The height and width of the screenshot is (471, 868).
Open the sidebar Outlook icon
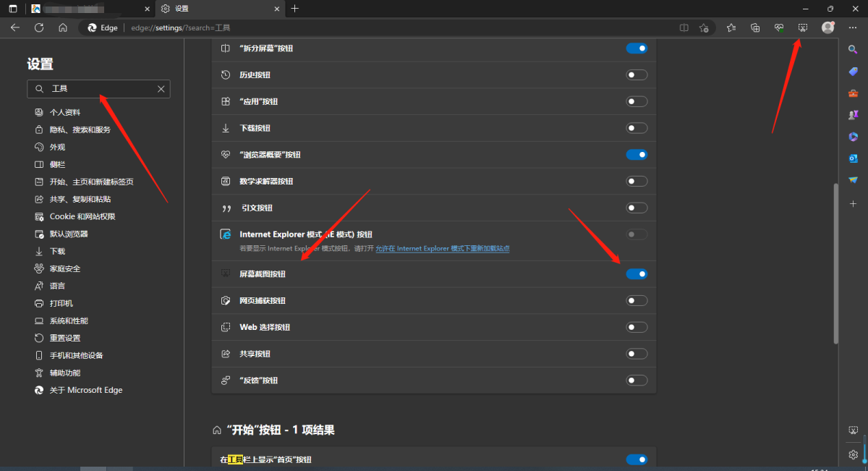[x=853, y=158]
